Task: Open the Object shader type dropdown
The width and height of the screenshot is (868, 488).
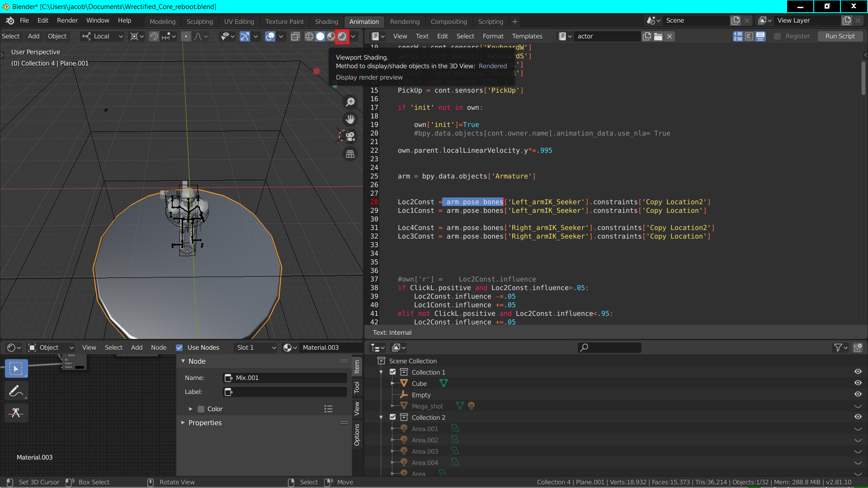Action: coord(51,347)
